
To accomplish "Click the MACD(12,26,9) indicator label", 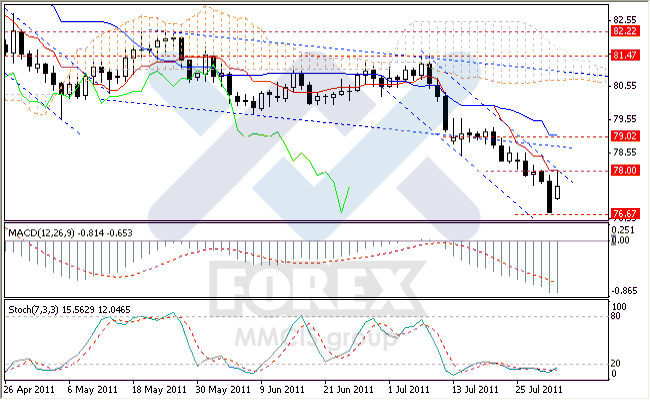I will pos(40,233).
